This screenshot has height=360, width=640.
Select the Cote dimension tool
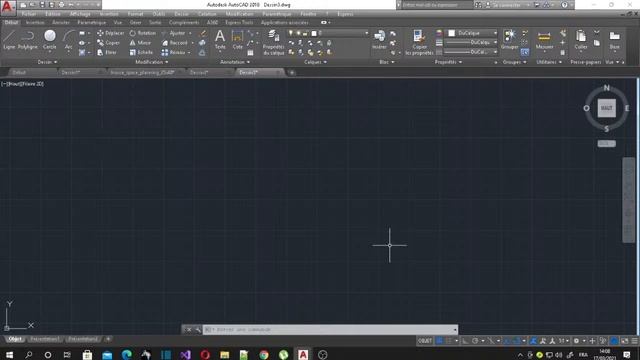[238, 40]
